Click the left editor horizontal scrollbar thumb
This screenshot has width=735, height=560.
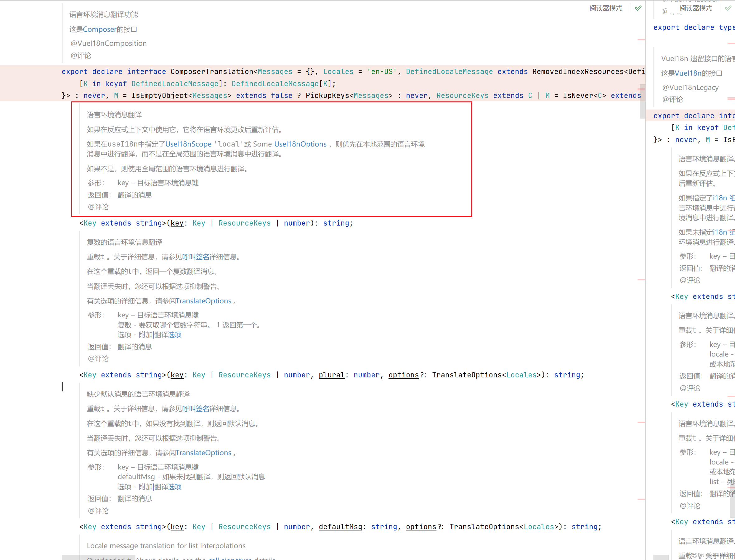click(98, 558)
